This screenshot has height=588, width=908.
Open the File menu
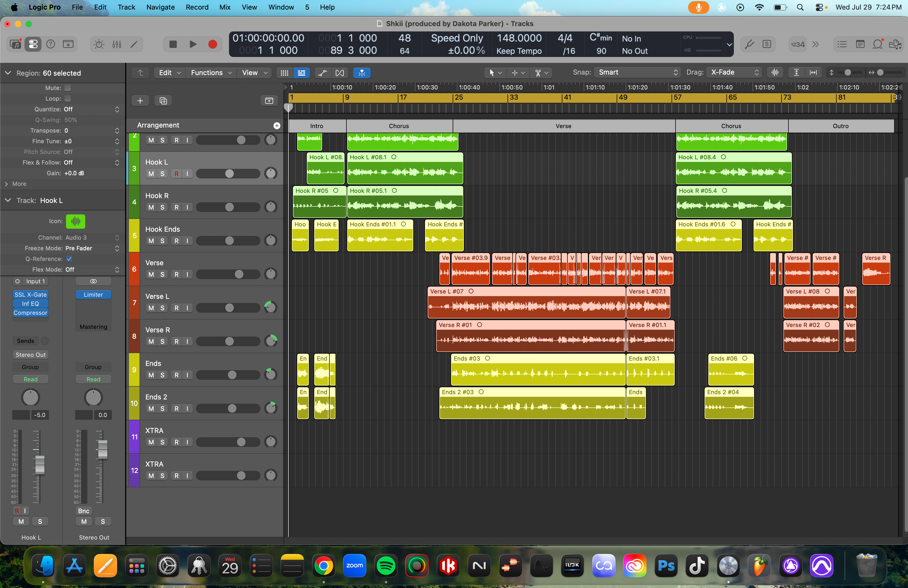77,7
